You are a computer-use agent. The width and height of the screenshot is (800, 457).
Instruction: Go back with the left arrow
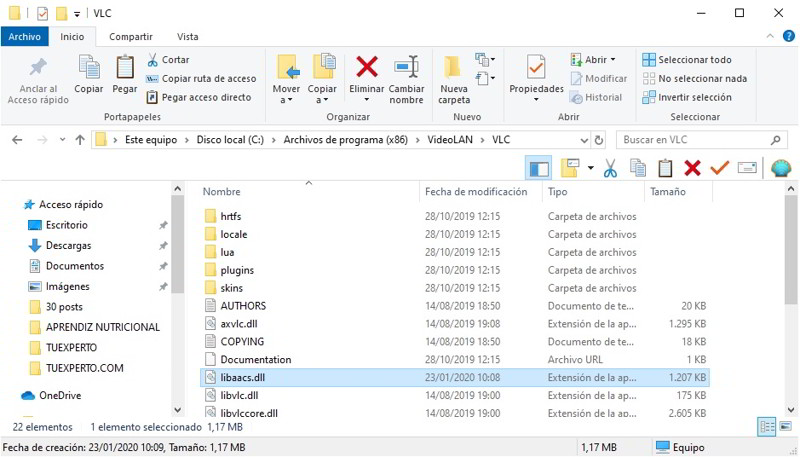click(x=17, y=140)
